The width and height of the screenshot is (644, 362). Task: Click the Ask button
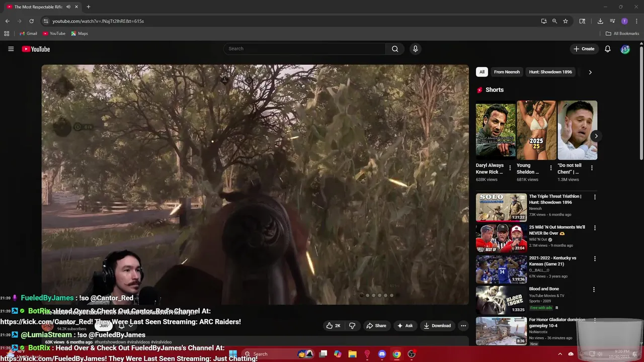[405, 325]
